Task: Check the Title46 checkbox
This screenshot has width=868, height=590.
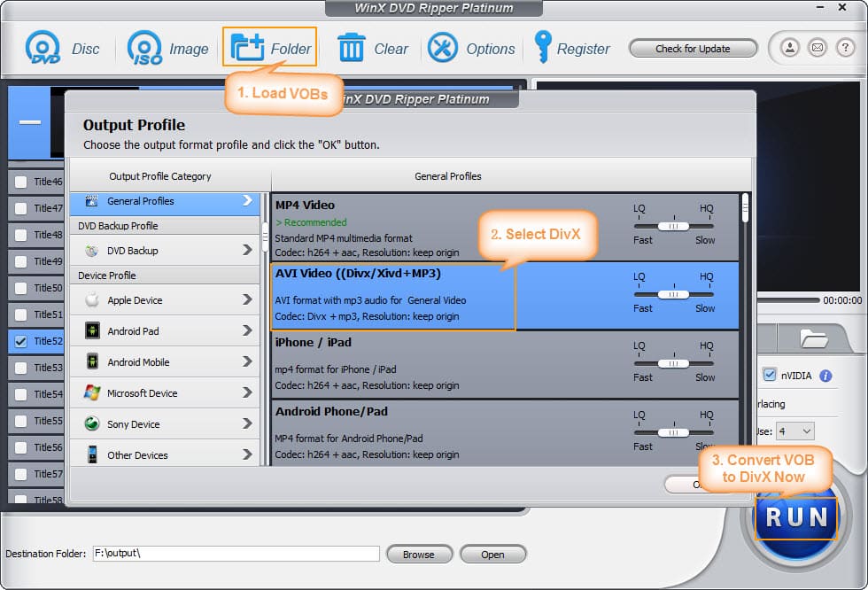Action: 20,182
